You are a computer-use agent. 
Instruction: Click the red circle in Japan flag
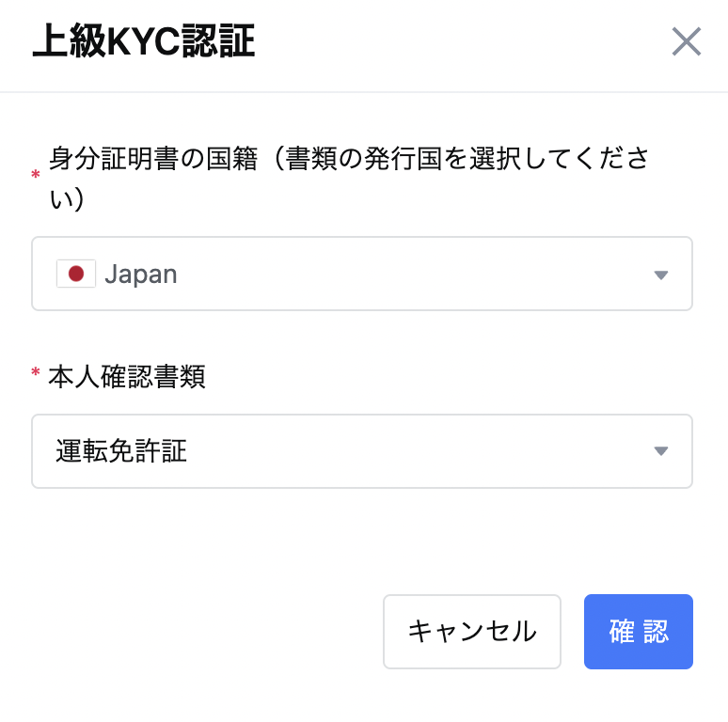76,274
